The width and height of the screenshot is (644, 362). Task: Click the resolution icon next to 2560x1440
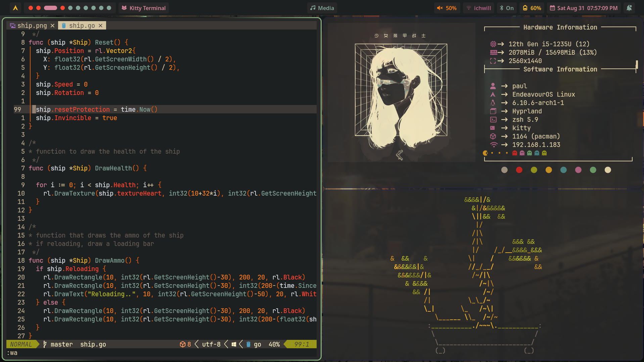point(493,61)
